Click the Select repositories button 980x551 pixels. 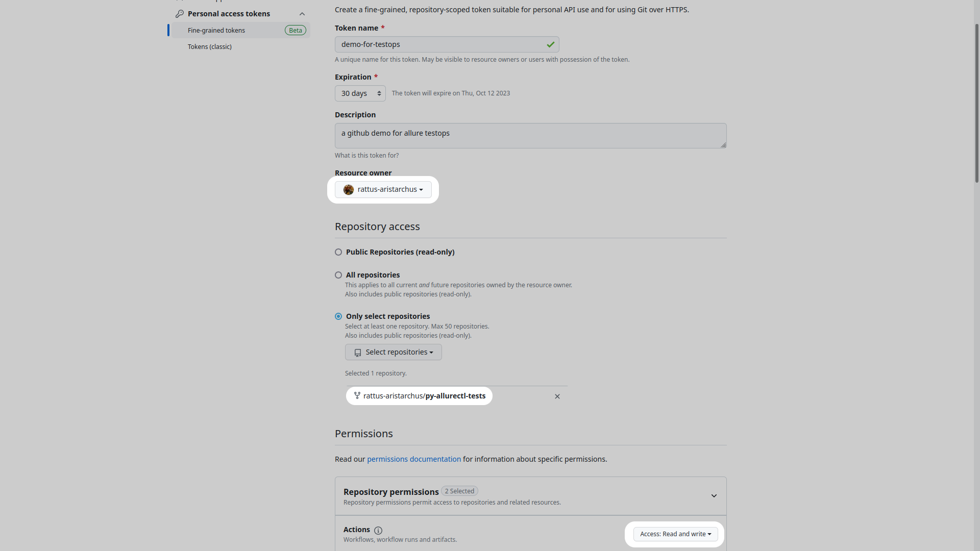(394, 351)
